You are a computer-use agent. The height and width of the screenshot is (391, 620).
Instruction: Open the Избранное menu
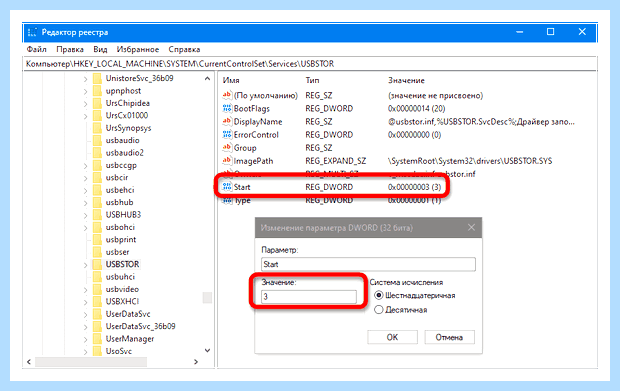tap(138, 49)
